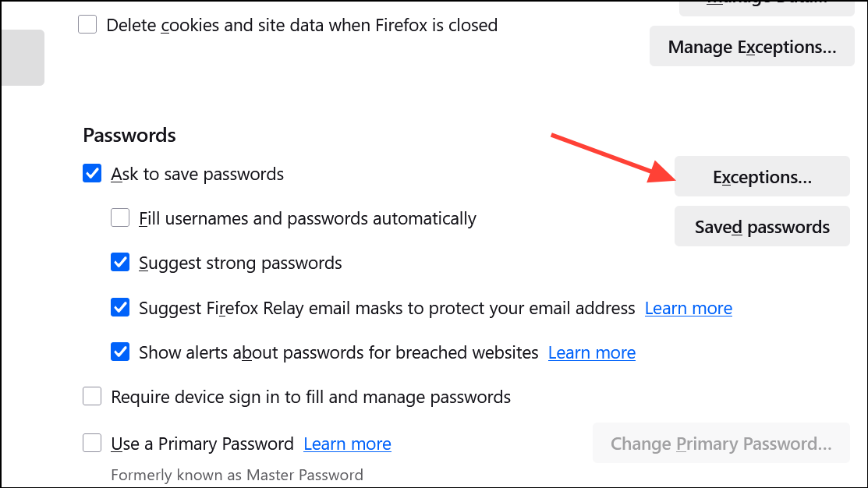Enable "Fill usernames and passwords automatically"

(119, 217)
